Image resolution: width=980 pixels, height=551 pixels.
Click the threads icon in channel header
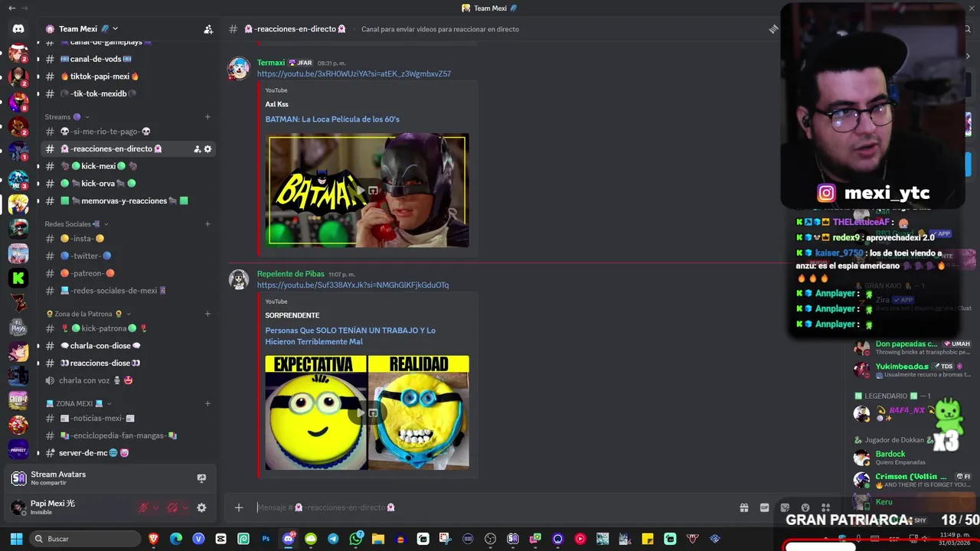point(774,29)
